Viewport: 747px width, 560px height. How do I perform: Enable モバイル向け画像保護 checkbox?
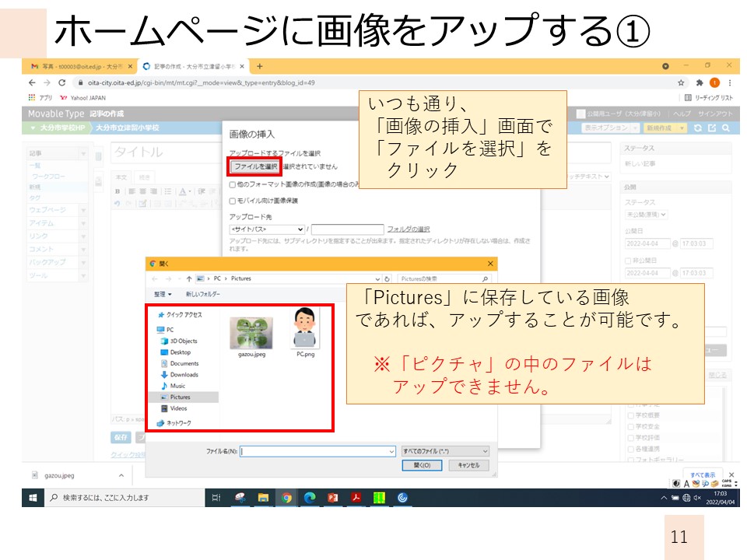(x=231, y=202)
